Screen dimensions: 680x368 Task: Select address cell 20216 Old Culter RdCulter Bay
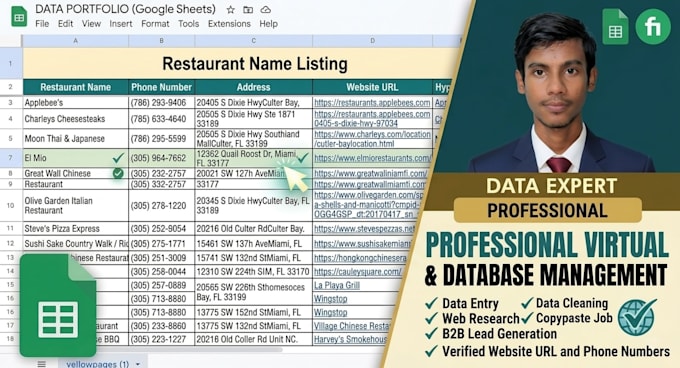(x=253, y=228)
